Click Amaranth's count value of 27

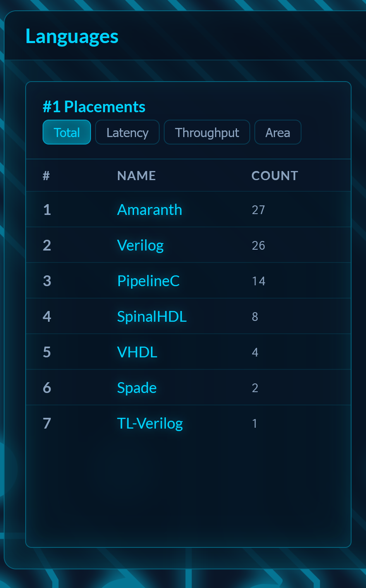click(x=258, y=210)
